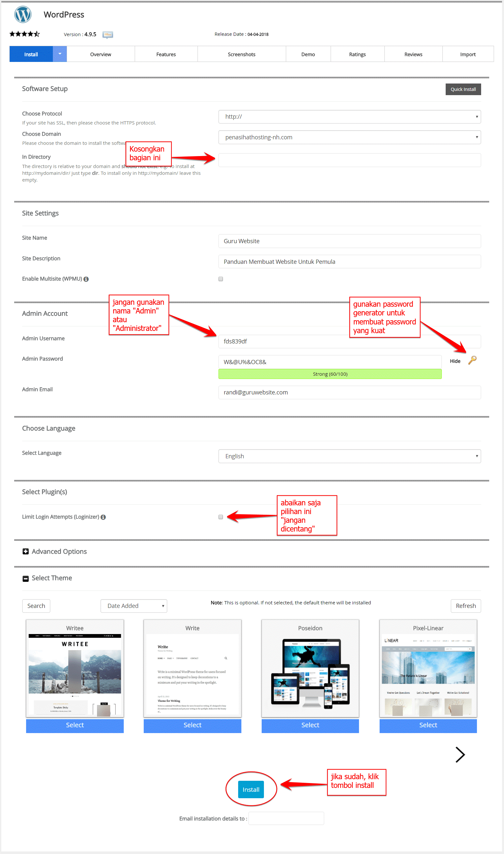Click the Site Description input field
The height and width of the screenshot is (854, 504).
[349, 262]
